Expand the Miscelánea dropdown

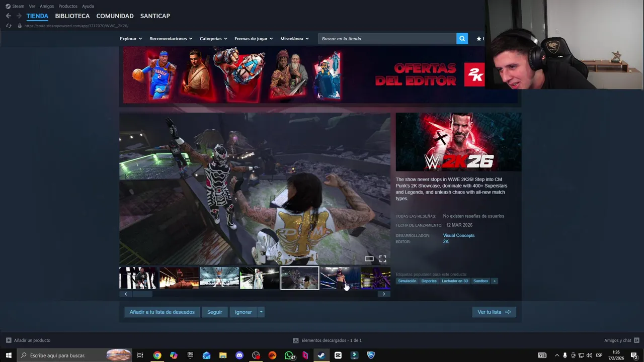coord(294,39)
